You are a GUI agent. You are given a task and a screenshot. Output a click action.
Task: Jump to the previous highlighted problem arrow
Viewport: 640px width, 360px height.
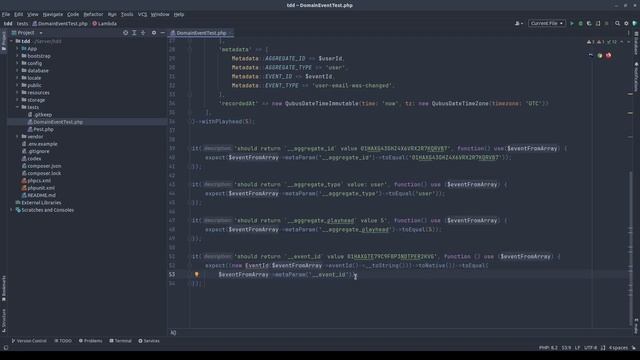[x=622, y=42]
